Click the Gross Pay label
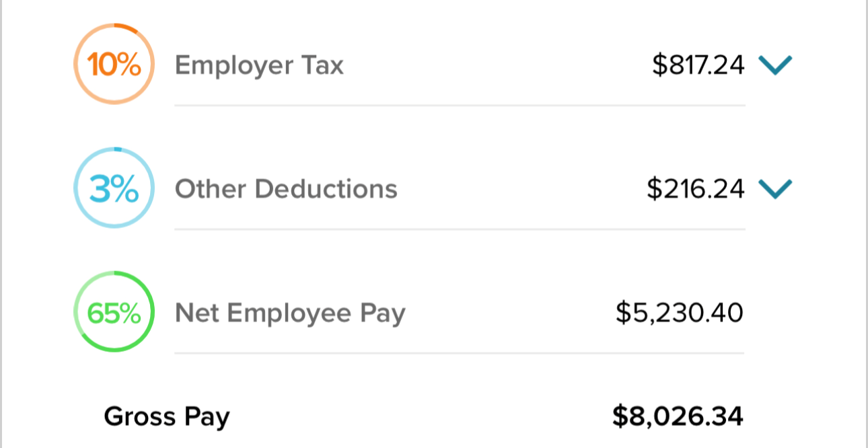 [167, 416]
